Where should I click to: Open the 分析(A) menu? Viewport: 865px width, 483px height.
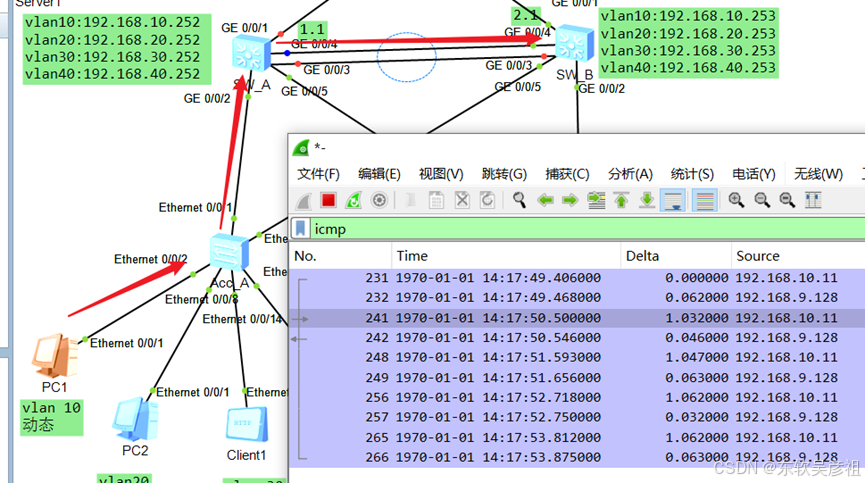tap(630, 174)
